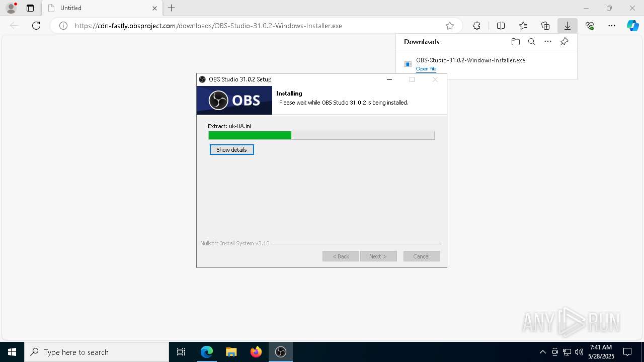The image size is (644, 362).
Task: Open Edge tab actions menu icon
Action: coord(30,8)
